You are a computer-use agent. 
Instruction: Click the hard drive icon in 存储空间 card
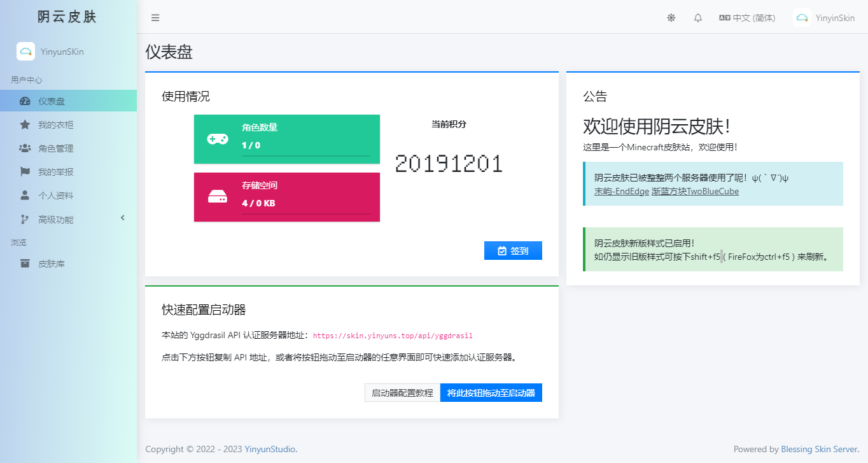point(218,197)
